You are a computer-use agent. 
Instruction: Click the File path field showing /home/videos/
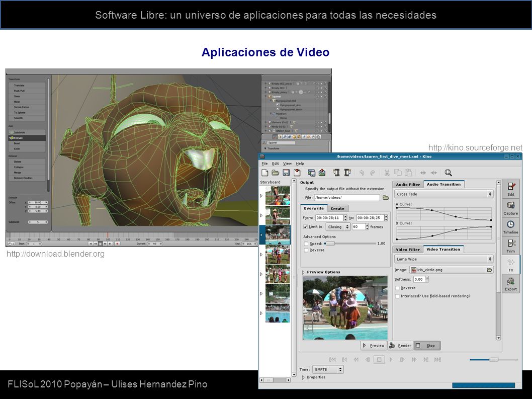347,197
